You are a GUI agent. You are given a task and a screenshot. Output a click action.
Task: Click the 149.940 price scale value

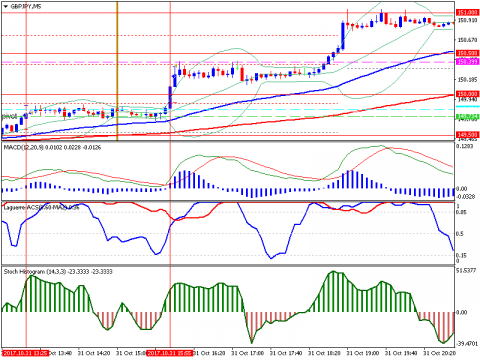point(467,100)
